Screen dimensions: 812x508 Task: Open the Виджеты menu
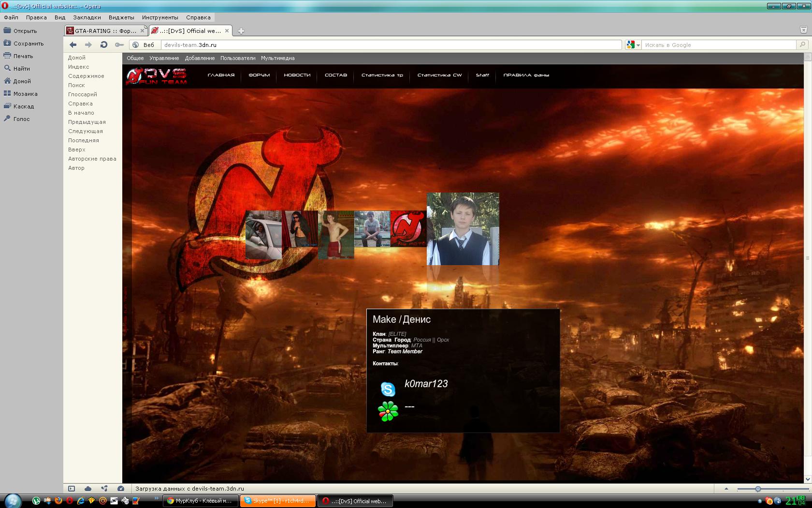click(121, 17)
